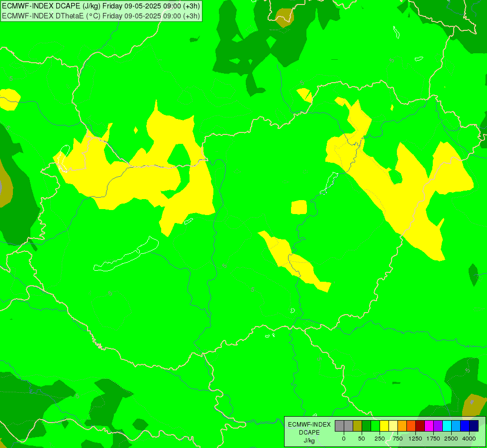Click the light blue legend swatch
The height and width of the screenshot is (448, 487).
[456, 426]
